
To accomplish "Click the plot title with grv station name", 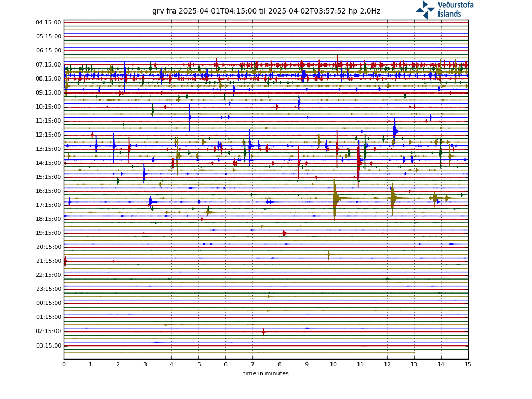I will 266,11.
